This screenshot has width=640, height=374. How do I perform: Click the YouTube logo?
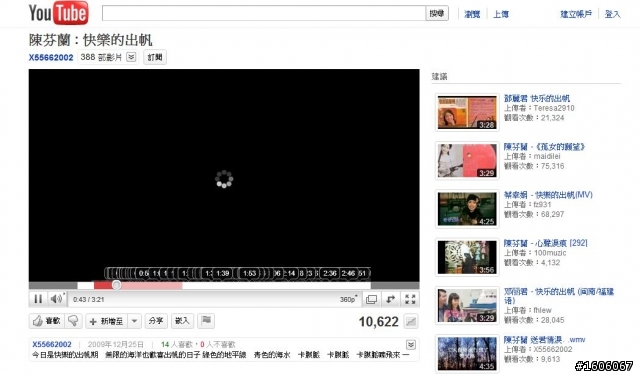[x=58, y=13]
